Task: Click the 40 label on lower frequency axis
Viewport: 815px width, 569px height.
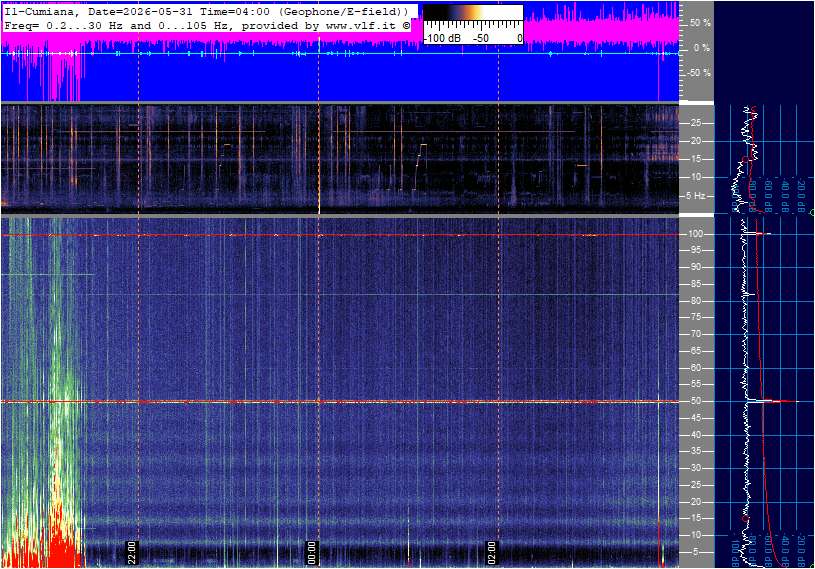Action: pos(695,435)
